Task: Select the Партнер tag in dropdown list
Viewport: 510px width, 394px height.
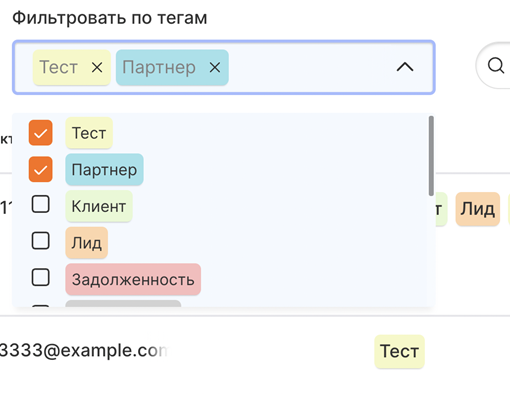Action: tap(104, 170)
